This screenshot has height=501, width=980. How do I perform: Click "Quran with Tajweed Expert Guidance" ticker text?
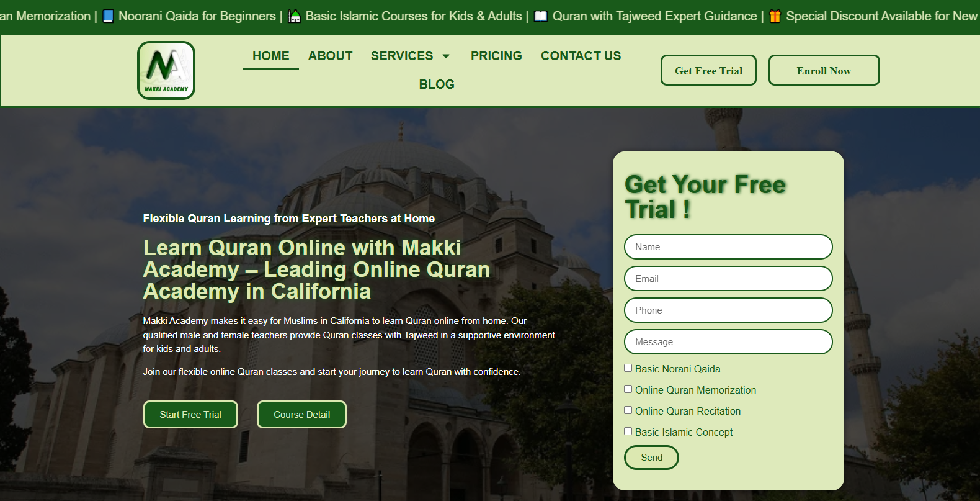click(x=655, y=16)
